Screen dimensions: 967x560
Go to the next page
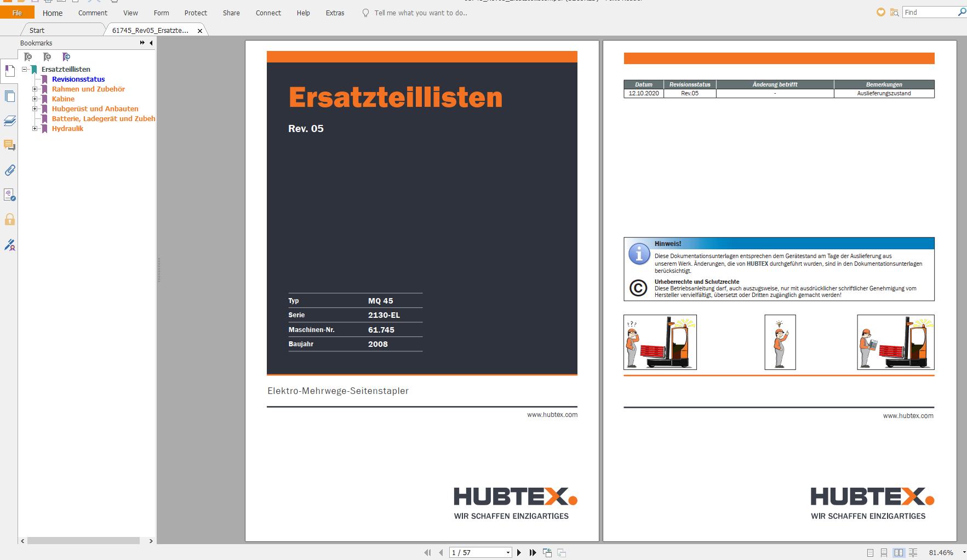(x=519, y=552)
